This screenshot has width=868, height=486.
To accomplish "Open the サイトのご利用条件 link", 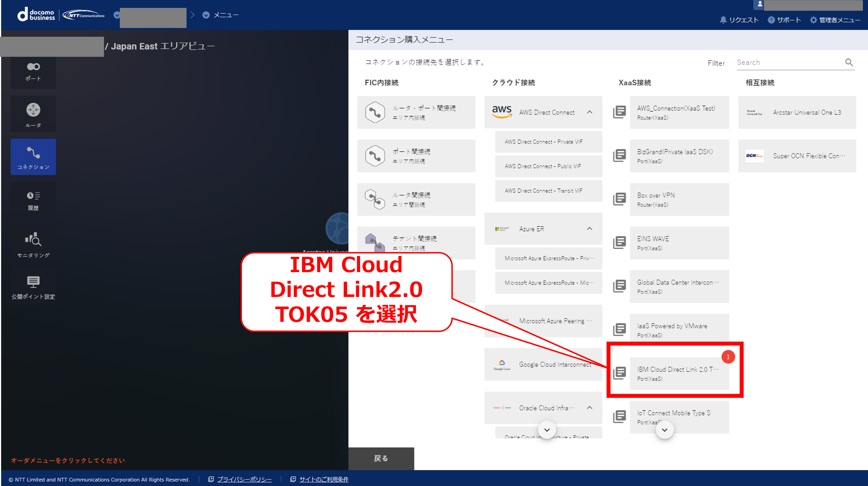I will 324,479.
